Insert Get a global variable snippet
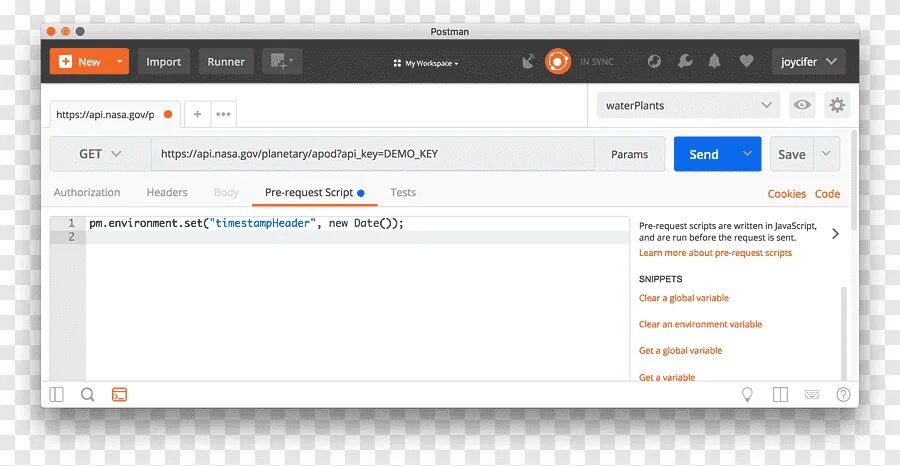 click(x=680, y=351)
